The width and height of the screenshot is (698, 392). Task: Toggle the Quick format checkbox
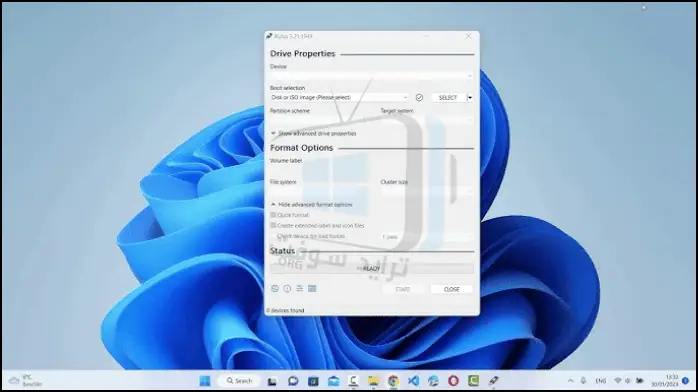click(x=273, y=215)
